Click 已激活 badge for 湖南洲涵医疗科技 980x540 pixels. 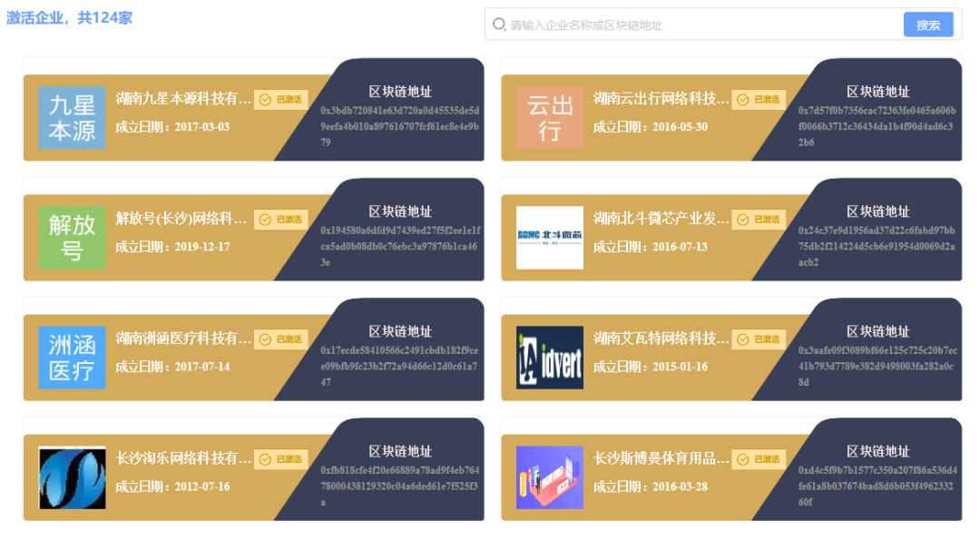pos(280,339)
